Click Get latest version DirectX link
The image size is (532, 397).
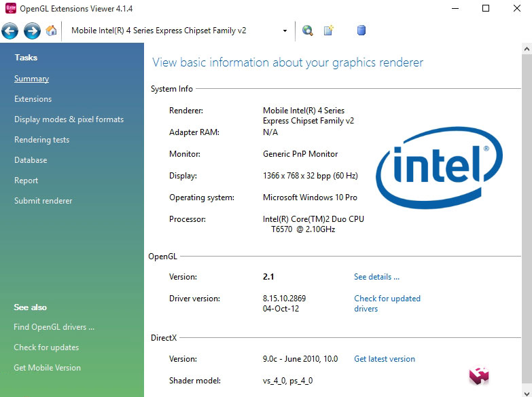tap(385, 359)
